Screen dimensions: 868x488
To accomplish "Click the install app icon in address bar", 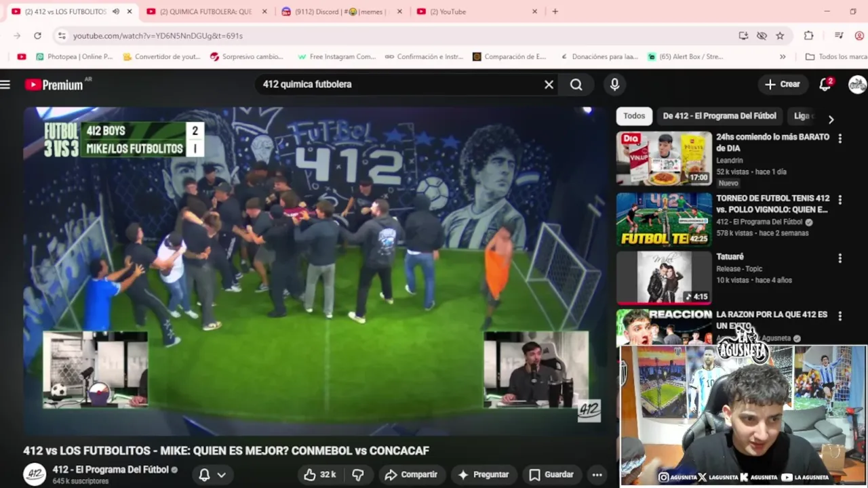I will pos(743,35).
